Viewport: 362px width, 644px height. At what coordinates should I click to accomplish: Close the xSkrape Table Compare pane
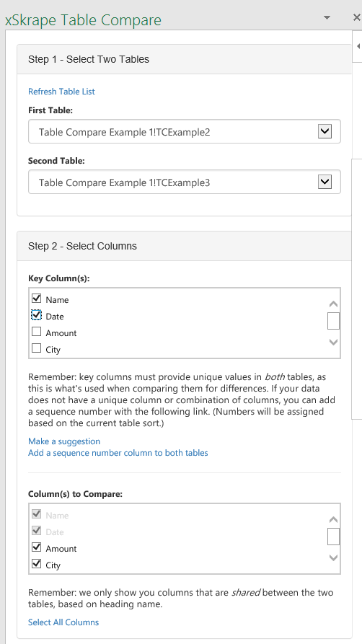click(x=357, y=17)
